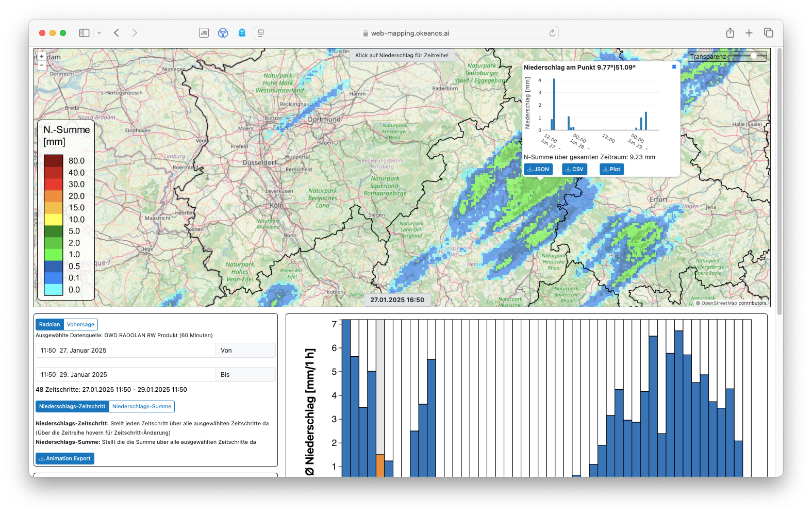Image resolution: width=812 pixels, height=515 pixels.
Task: Select the Radolan data source tab
Action: (x=49, y=324)
